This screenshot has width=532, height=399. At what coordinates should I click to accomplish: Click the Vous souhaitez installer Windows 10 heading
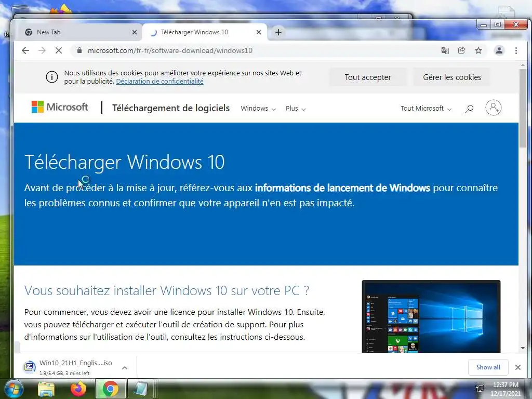[167, 291]
